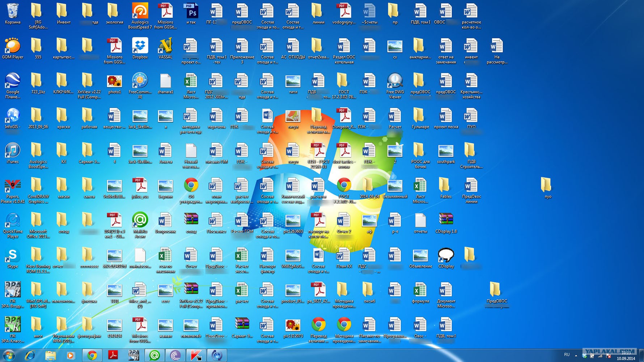Launch GOM Player from the desktop
The height and width of the screenshot is (362, 644).
coord(13,48)
